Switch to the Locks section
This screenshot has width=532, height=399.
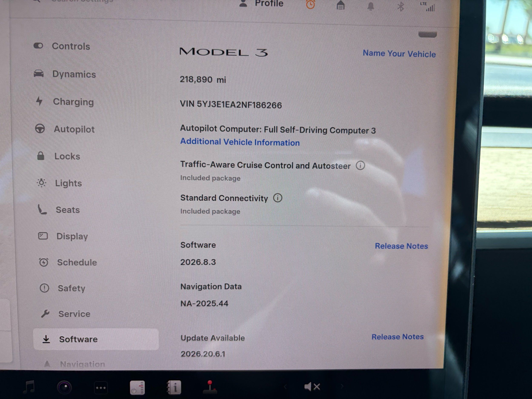pos(59,156)
